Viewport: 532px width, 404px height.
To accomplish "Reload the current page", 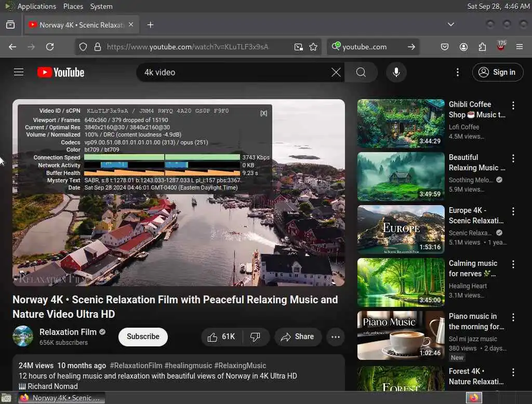I will point(50,47).
